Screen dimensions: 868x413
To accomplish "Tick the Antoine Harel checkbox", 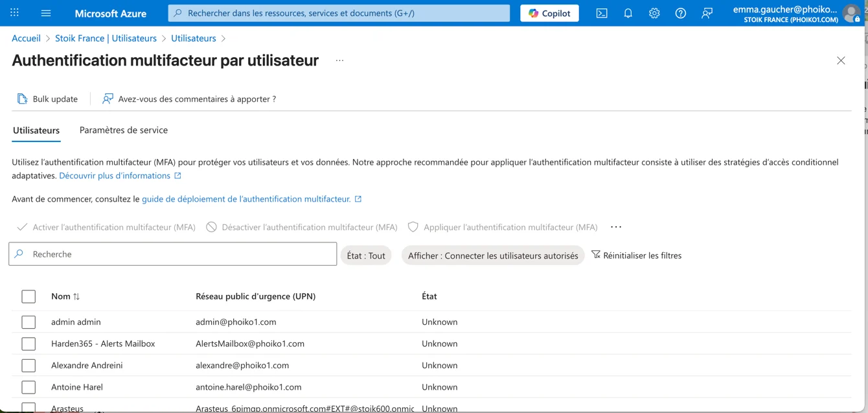I will tap(29, 387).
